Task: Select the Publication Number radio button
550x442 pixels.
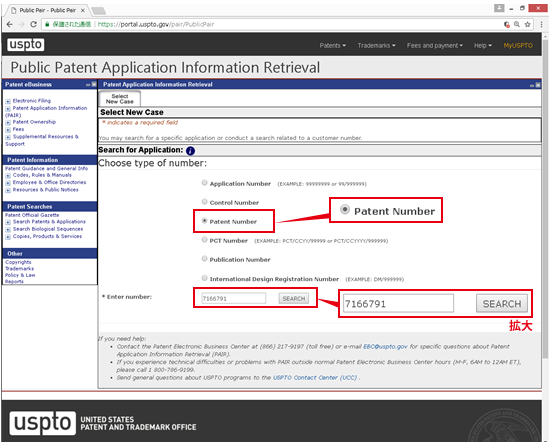Action: [204, 259]
